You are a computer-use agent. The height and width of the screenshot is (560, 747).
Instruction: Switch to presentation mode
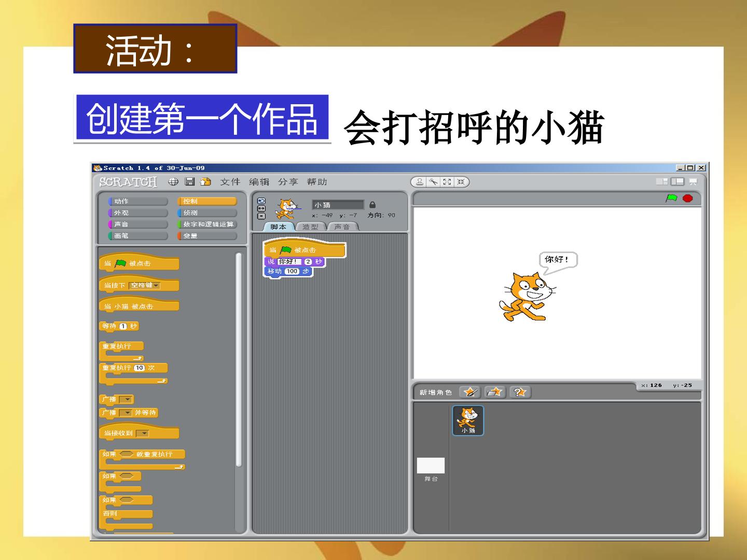tap(693, 181)
